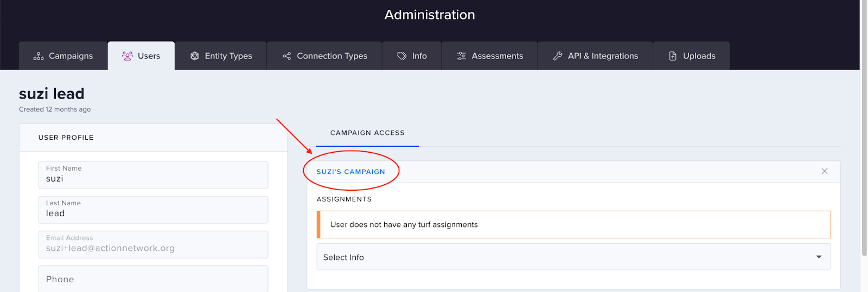Viewport: 868px width, 292px height.
Task: Click the Users people icon
Action: [x=127, y=56]
